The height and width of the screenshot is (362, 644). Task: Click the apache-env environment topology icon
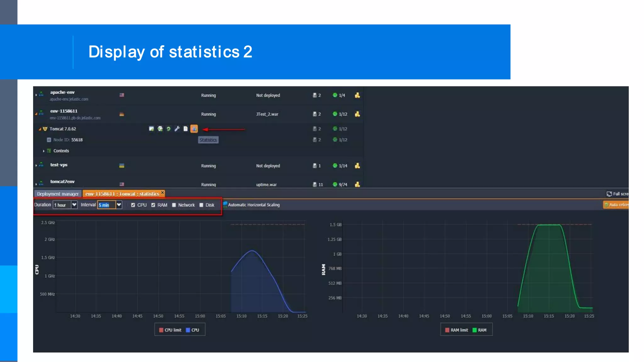click(41, 94)
